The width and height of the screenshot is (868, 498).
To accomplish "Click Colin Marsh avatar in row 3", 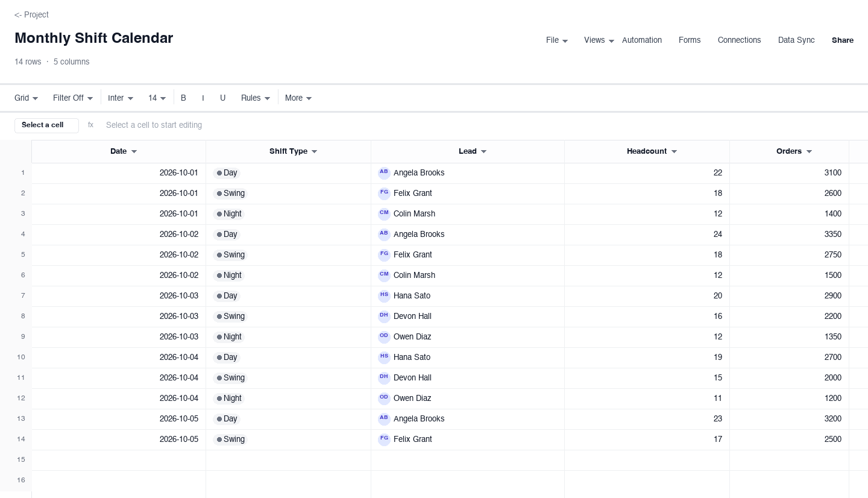I will click(x=384, y=214).
